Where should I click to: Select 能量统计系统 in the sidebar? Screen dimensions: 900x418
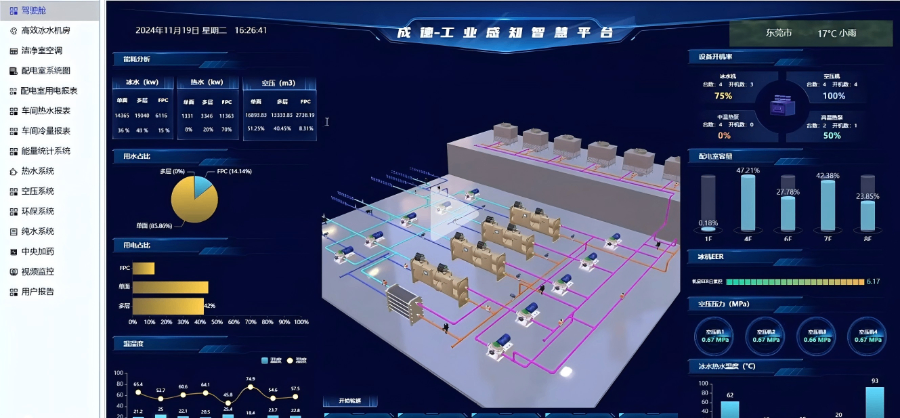tap(45, 151)
